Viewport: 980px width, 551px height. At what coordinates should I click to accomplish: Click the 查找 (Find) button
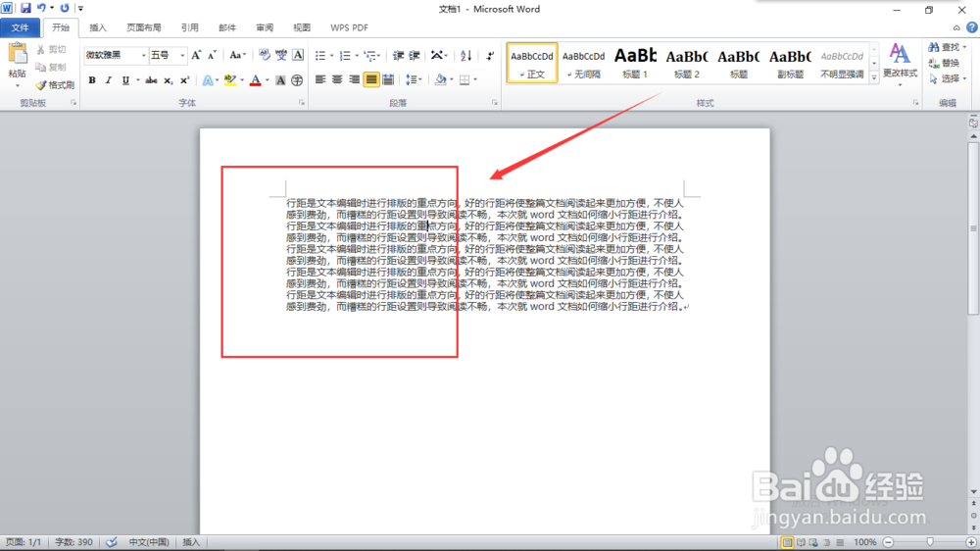coord(948,47)
